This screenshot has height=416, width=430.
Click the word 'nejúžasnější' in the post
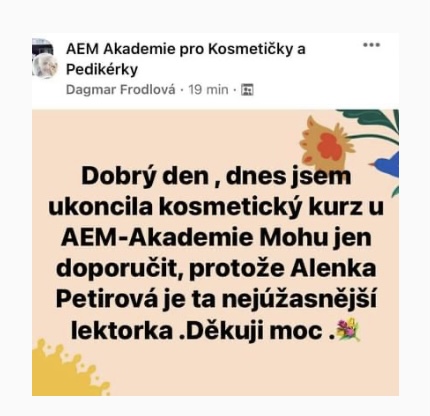click(299, 300)
